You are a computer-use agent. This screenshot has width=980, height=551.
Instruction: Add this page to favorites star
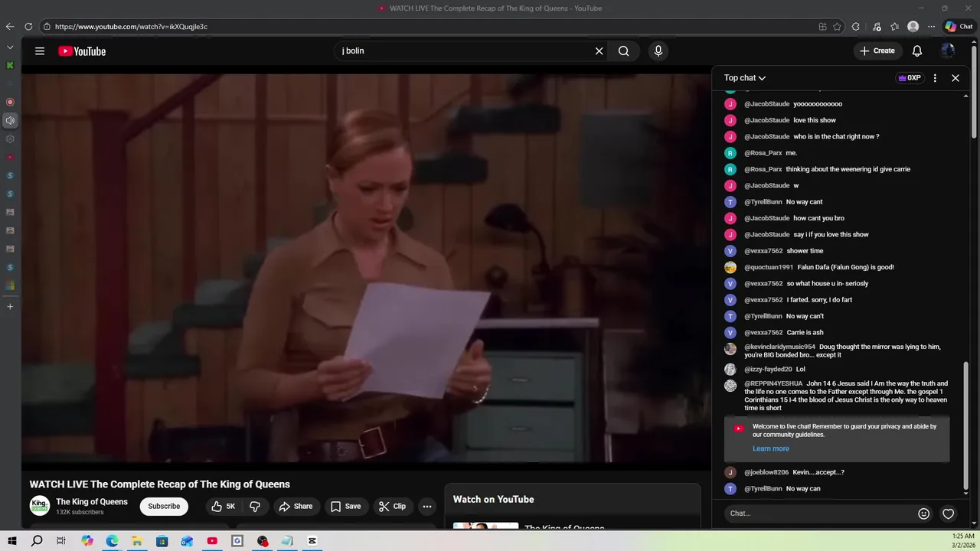click(837, 27)
